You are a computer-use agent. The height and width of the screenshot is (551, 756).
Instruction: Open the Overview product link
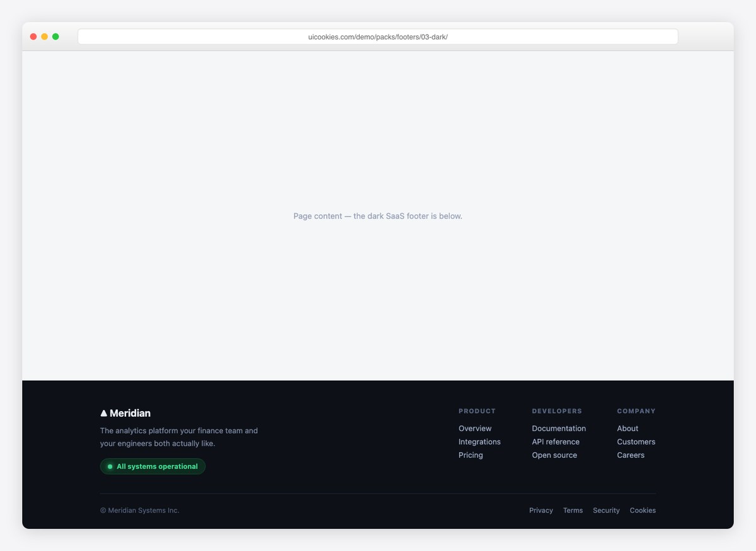click(475, 428)
